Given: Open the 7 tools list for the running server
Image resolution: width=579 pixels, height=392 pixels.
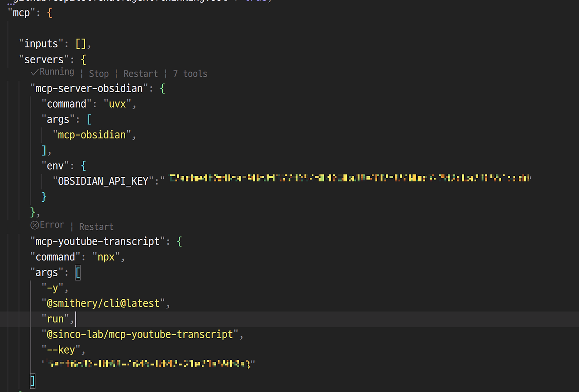Looking at the screenshot, I should (190, 73).
